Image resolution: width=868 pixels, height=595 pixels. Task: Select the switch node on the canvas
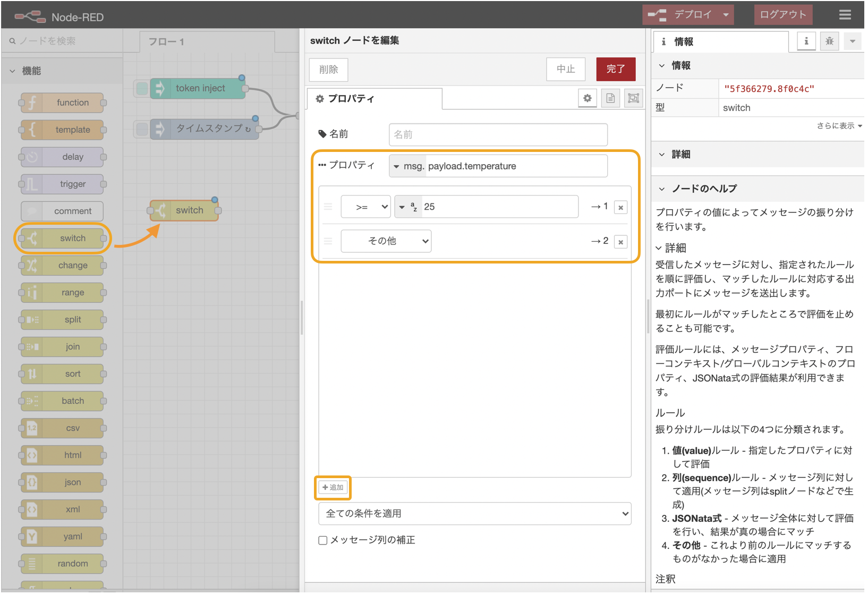(184, 210)
